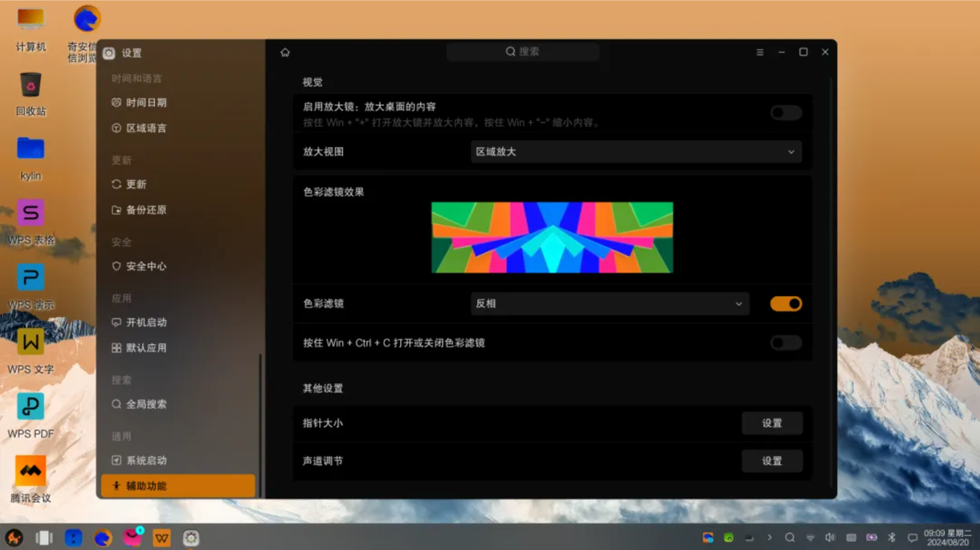Open the hamburger menu in settings window
Image resolution: width=980 pixels, height=550 pixels.
pos(759,52)
